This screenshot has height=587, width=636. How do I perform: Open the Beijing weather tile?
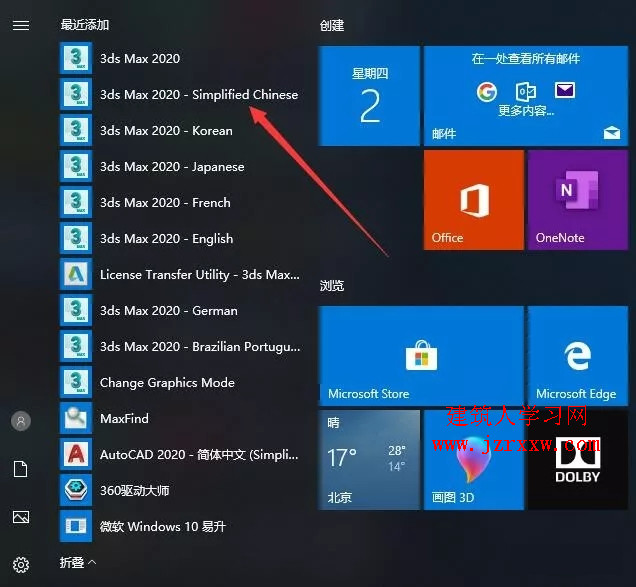click(369, 460)
